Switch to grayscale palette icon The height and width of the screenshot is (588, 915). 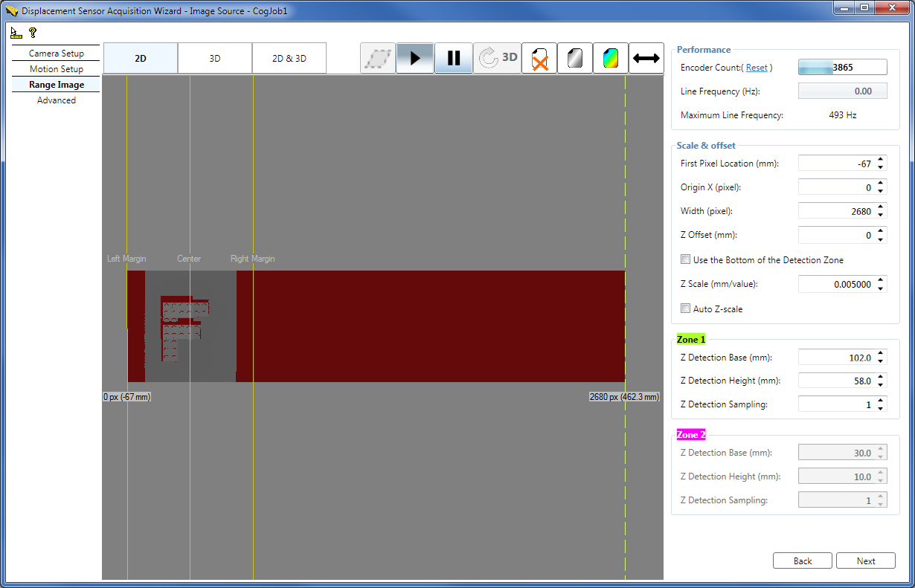pyautogui.click(x=574, y=57)
